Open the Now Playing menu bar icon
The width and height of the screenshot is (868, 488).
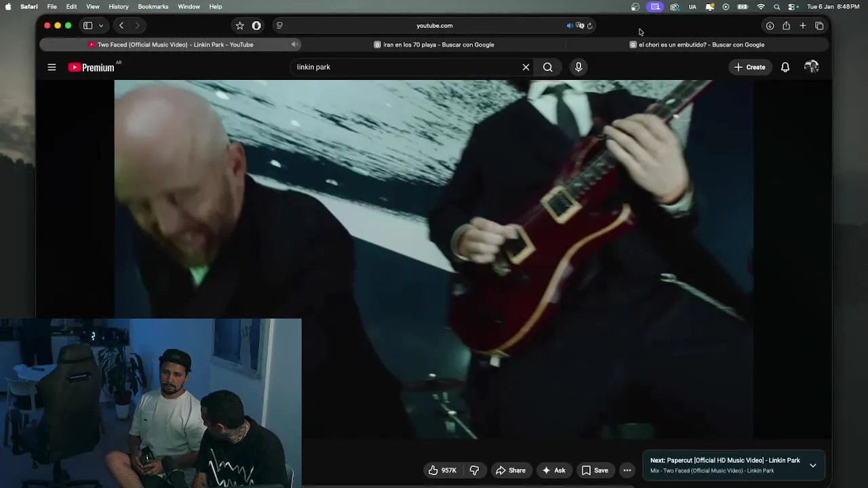point(726,7)
